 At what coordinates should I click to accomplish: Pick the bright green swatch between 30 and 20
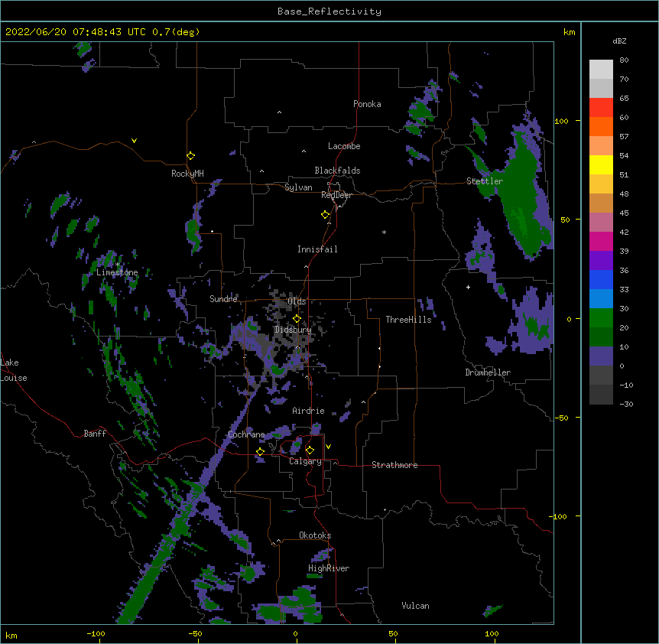(x=601, y=318)
